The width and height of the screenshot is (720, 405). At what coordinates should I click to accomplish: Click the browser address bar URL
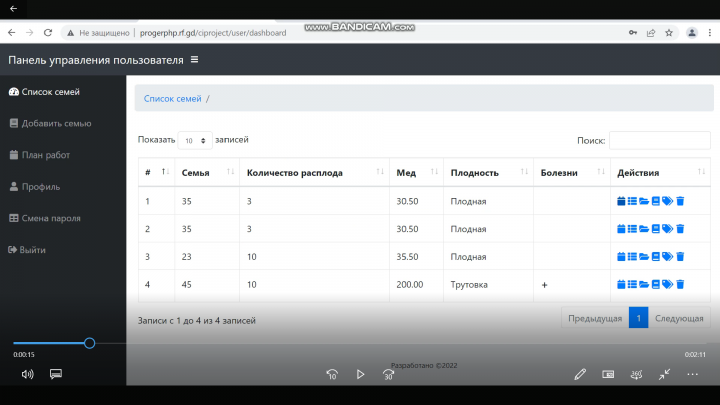tap(213, 33)
